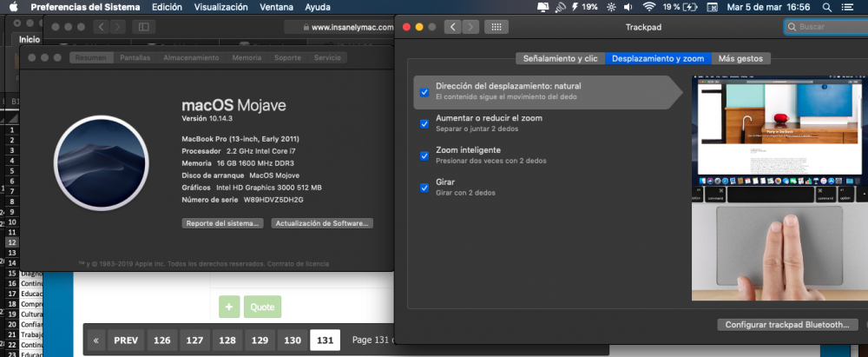Screen dimensions: 868x357
Task: Select current page 131 button
Action: [x=325, y=340]
